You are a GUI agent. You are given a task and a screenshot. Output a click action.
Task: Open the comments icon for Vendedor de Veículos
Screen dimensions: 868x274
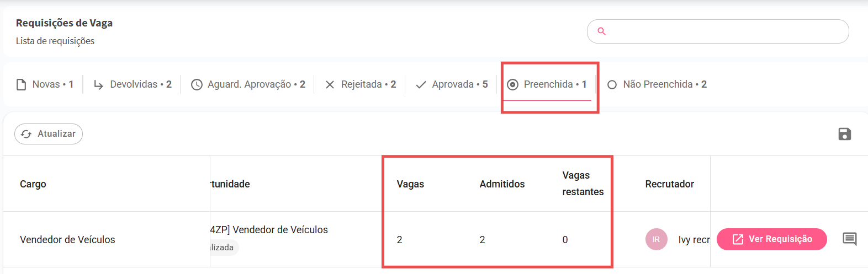pos(849,239)
